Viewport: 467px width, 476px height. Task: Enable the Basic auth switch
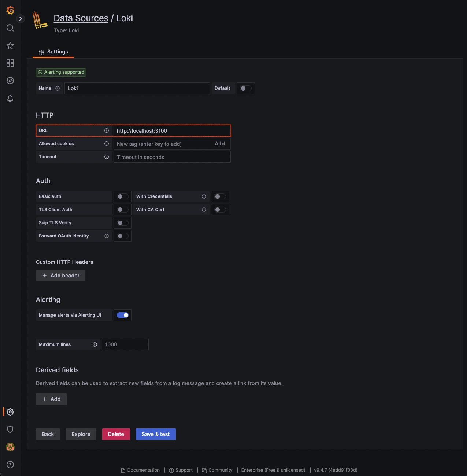pyautogui.click(x=123, y=196)
